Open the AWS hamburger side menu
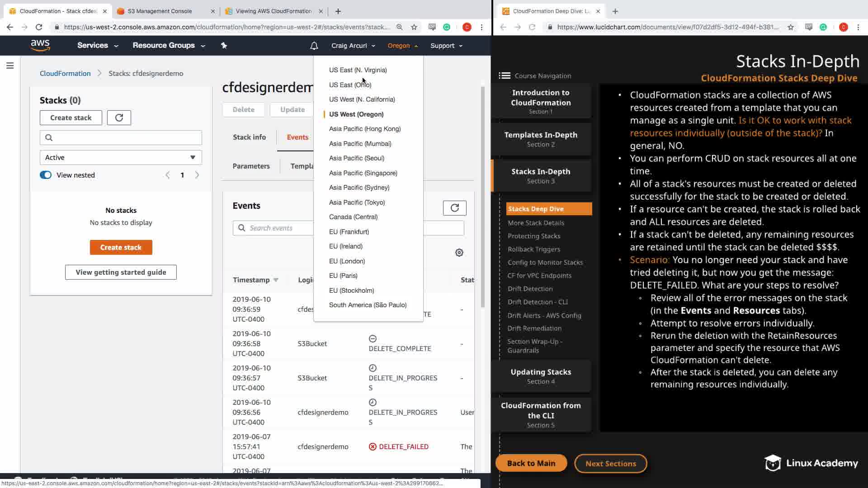Viewport: 868px width, 488px height. (10, 66)
